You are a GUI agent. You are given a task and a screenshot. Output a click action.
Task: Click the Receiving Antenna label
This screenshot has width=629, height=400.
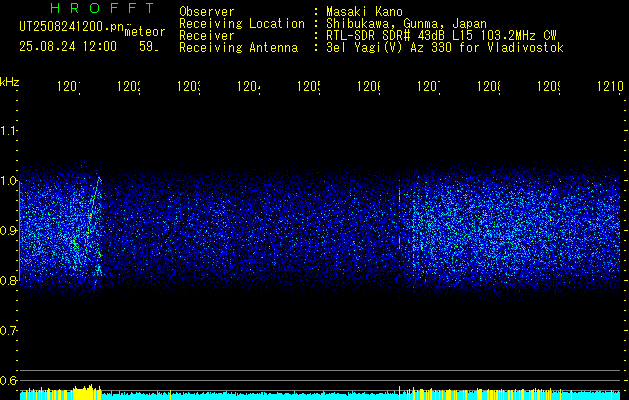(238, 48)
